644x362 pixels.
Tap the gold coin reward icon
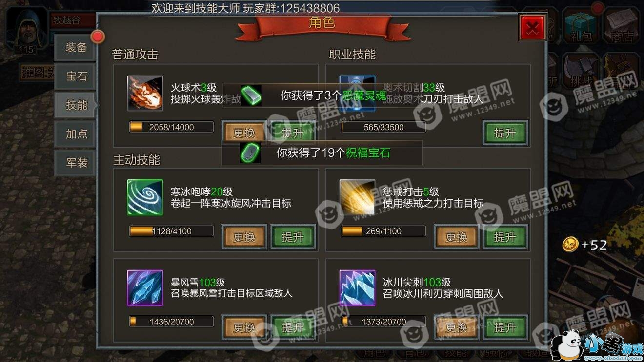pos(569,244)
